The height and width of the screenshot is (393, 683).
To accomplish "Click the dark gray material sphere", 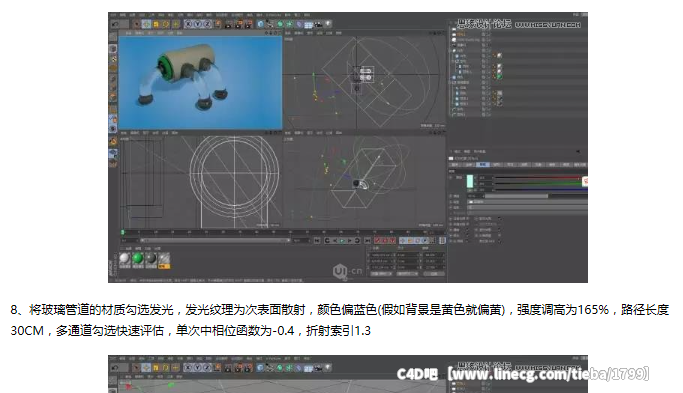I will click(x=151, y=258).
